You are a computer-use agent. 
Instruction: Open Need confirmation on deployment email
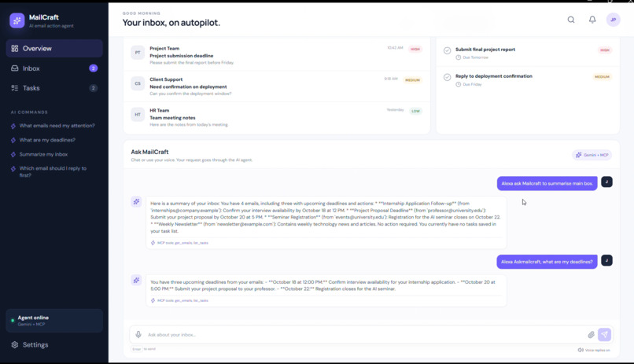277,86
